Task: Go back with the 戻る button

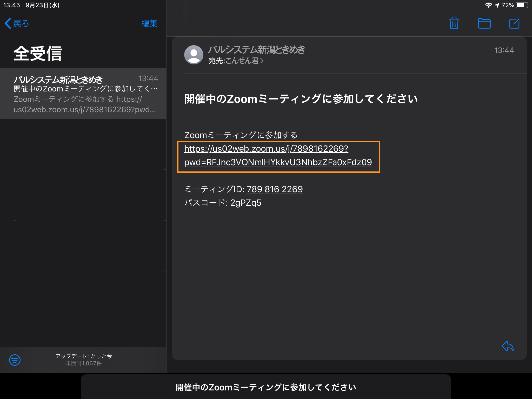Action: [17, 23]
